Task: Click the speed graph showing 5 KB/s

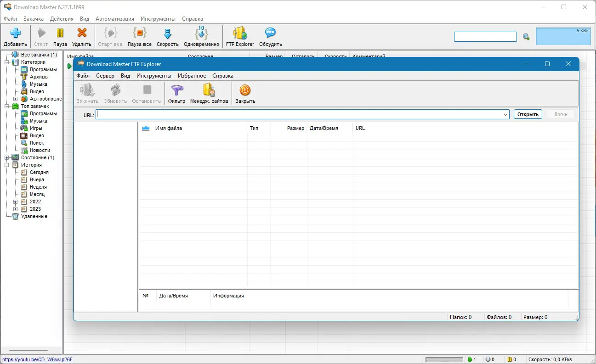Action: click(563, 36)
